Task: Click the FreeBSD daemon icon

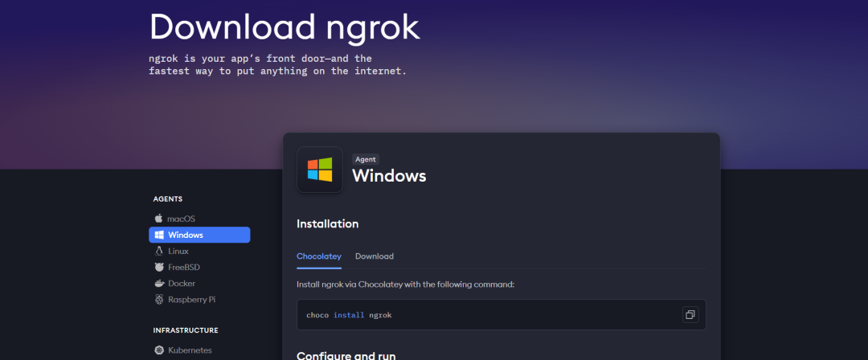Action: (159, 267)
